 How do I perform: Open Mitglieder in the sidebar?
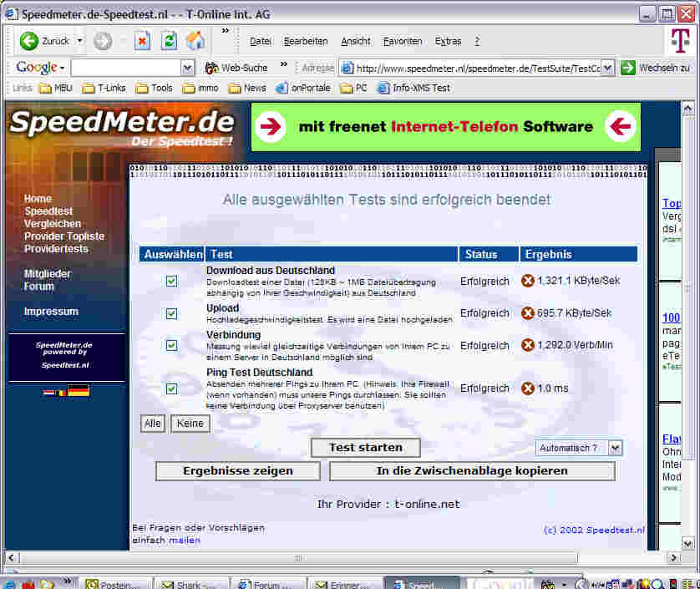[x=48, y=274]
